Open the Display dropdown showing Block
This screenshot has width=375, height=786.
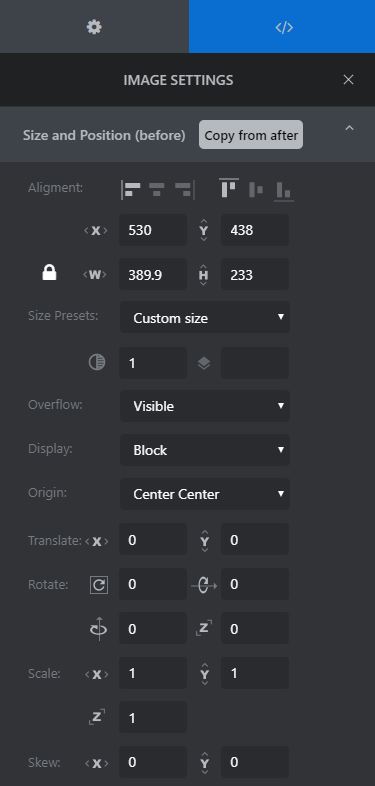pos(205,450)
